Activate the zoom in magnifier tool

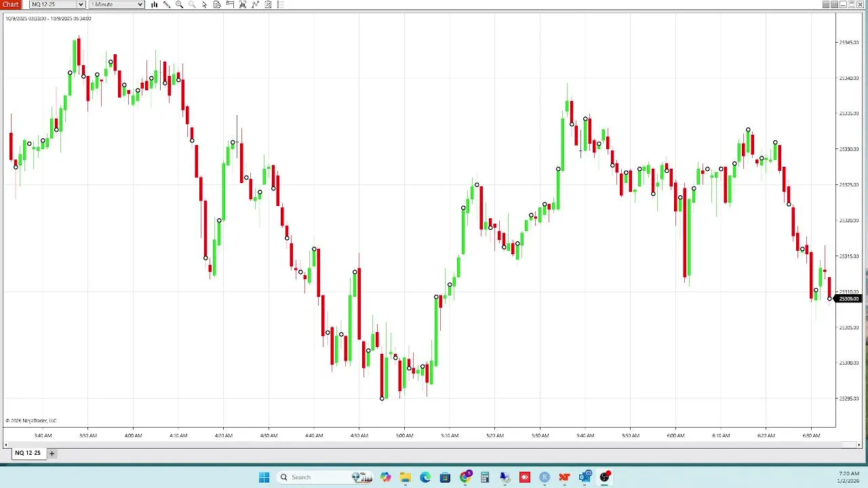pos(180,5)
